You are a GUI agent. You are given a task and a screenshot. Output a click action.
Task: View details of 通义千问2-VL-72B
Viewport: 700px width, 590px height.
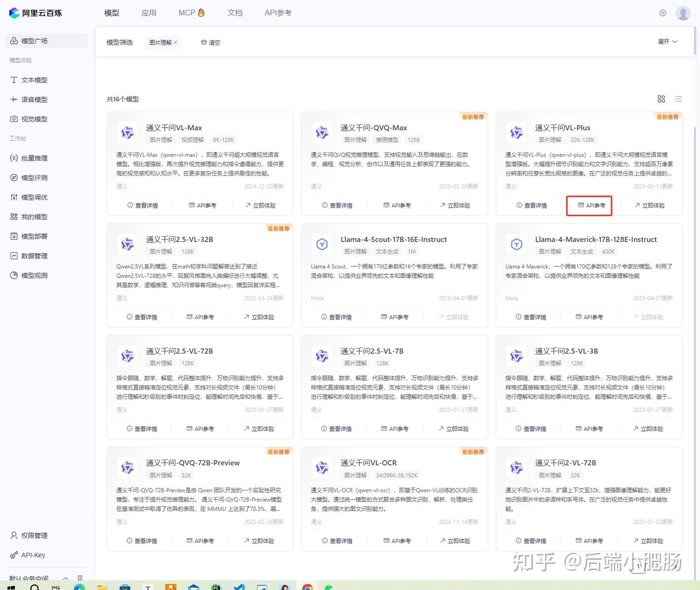[x=531, y=541]
